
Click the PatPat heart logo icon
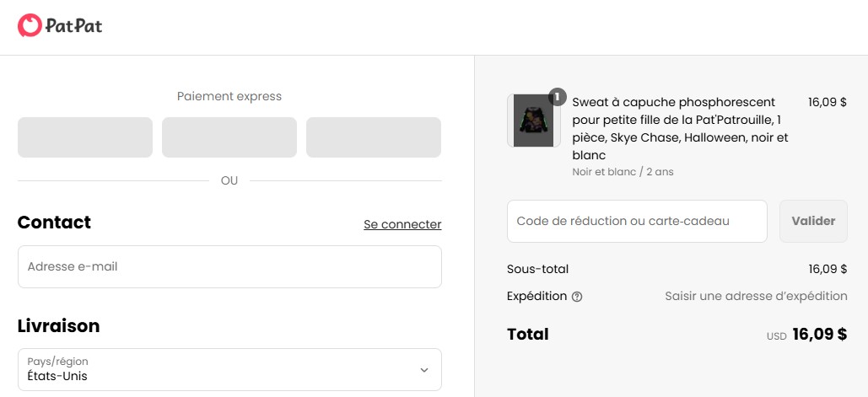(x=30, y=26)
